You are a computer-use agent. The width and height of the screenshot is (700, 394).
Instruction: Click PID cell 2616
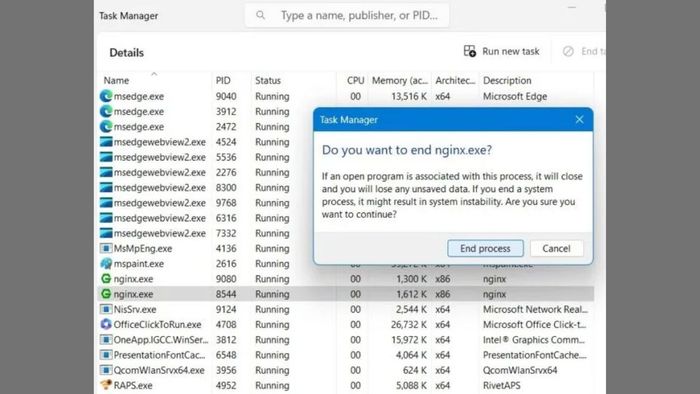point(226,264)
